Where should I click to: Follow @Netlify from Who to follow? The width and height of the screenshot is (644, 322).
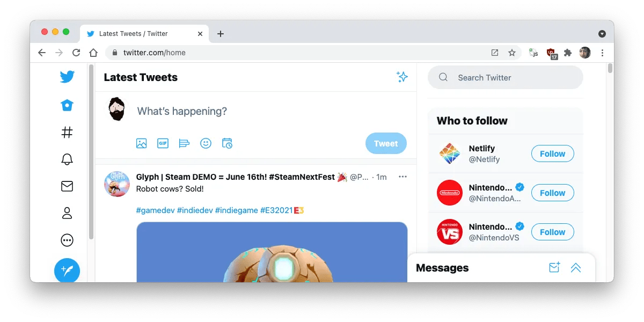pyautogui.click(x=552, y=153)
